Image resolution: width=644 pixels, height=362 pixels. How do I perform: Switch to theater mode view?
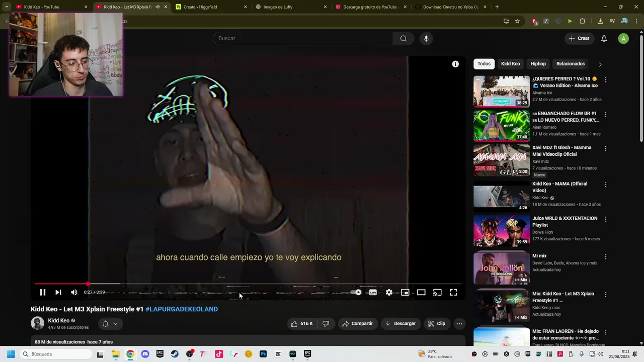pyautogui.click(x=421, y=292)
